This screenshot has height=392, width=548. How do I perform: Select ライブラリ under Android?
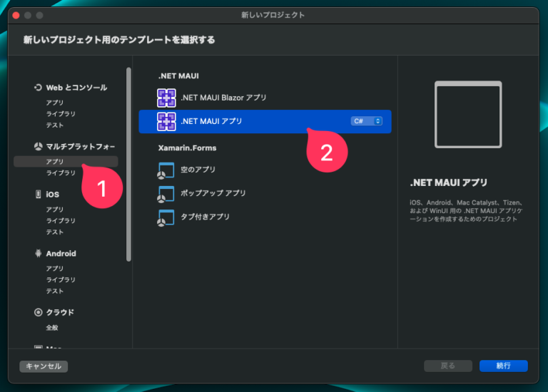(x=61, y=279)
